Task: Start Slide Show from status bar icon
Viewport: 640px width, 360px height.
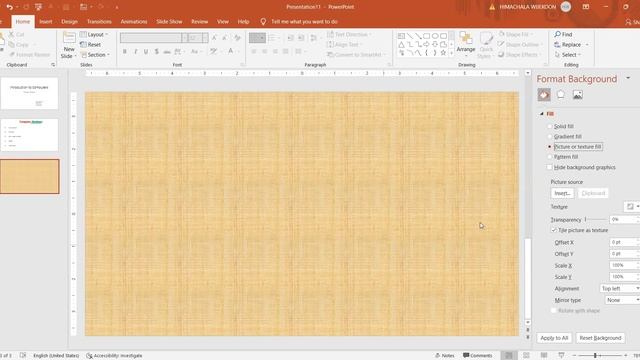Action: tap(561, 356)
